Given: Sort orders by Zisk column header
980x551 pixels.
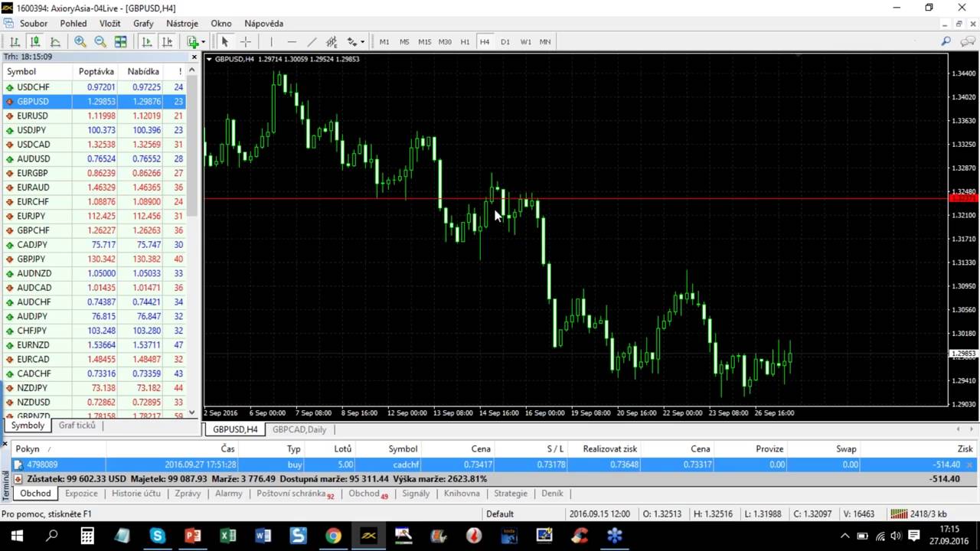Looking at the screenshot, I should (965, 449).
